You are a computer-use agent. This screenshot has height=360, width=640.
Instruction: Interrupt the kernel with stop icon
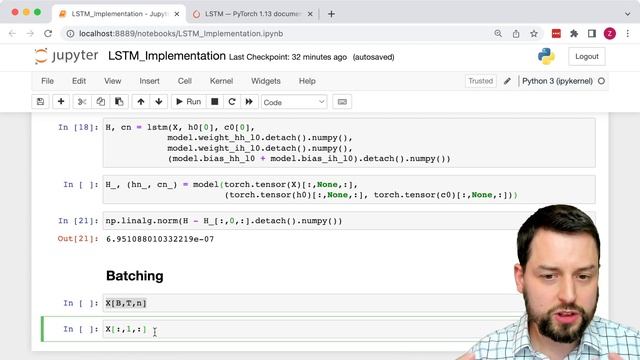click(x=215, y=102)
